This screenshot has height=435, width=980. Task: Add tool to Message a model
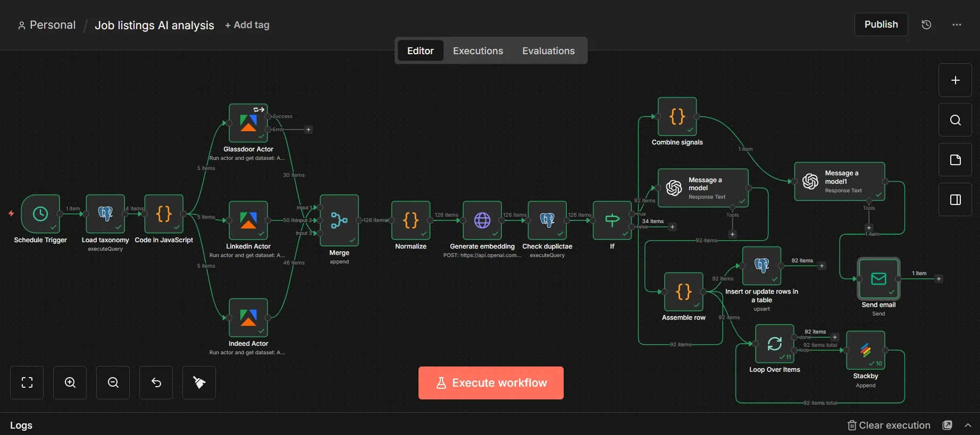coord(732,234)
